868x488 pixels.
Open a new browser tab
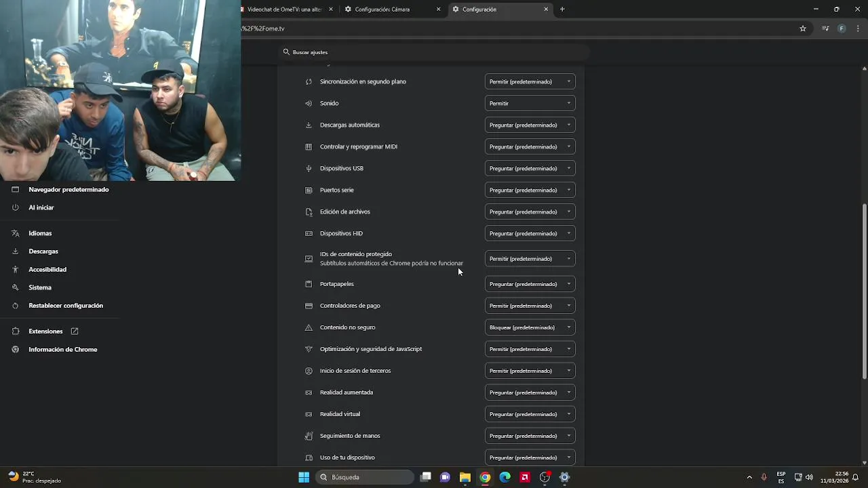pos(562,9)
